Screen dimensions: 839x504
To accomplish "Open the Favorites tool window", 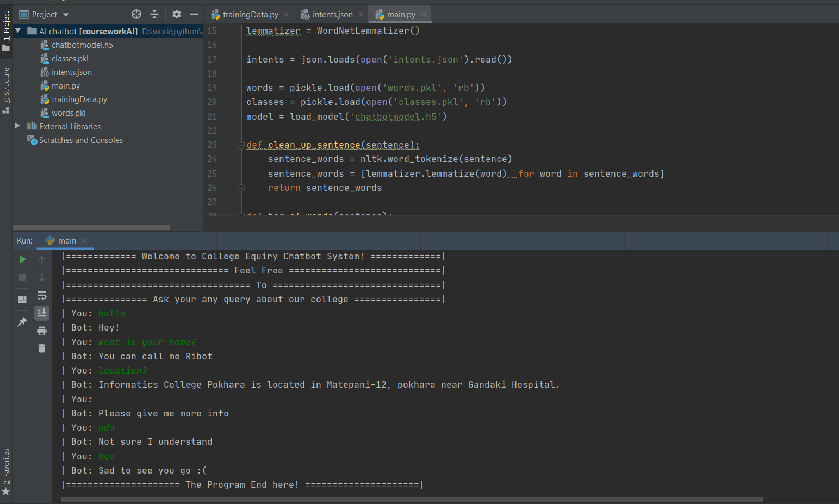I will [x=6, y=465].
